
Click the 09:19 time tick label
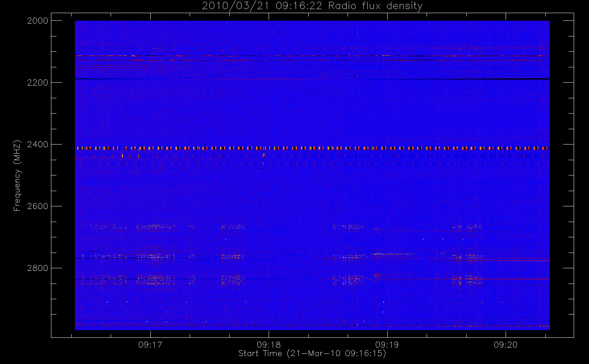click(x=387, y=345)
